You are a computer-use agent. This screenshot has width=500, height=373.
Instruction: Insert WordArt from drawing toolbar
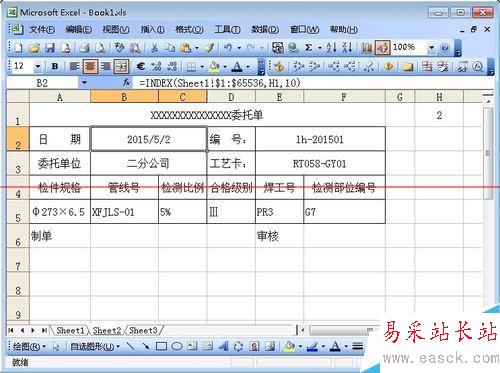(223, 346)
